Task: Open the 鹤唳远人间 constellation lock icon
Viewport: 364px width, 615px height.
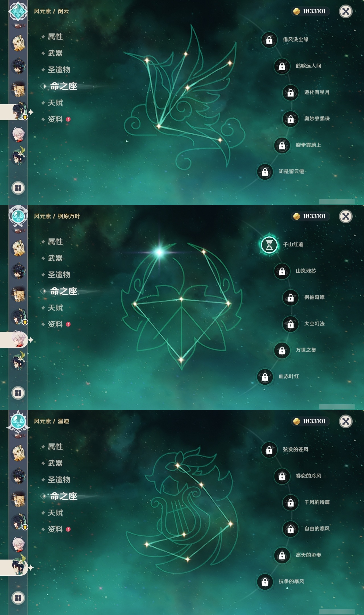Action: 282,66
